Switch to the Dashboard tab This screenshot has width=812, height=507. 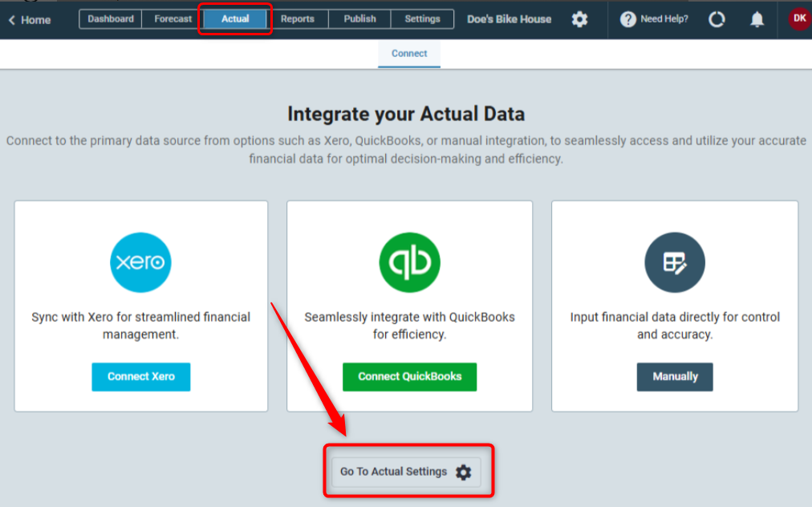point(110,18)
